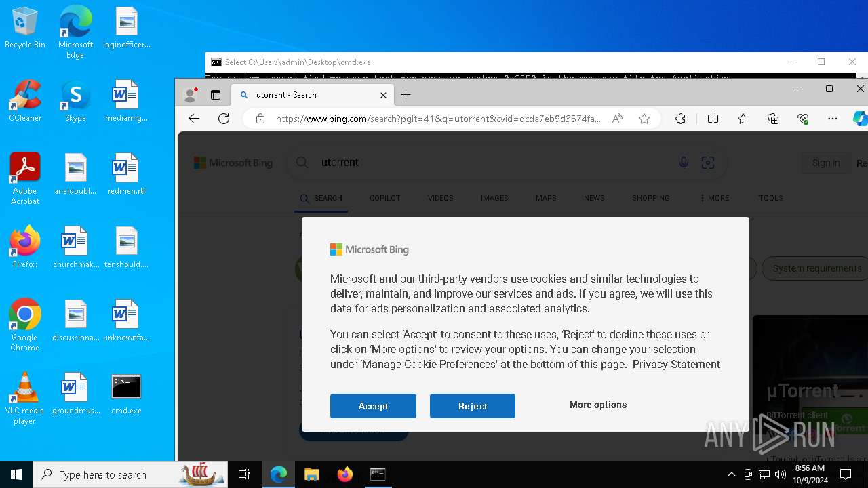Open Microsoft Edge desktop shortcut
The image size is (868, 488).
tap(75, 32)
